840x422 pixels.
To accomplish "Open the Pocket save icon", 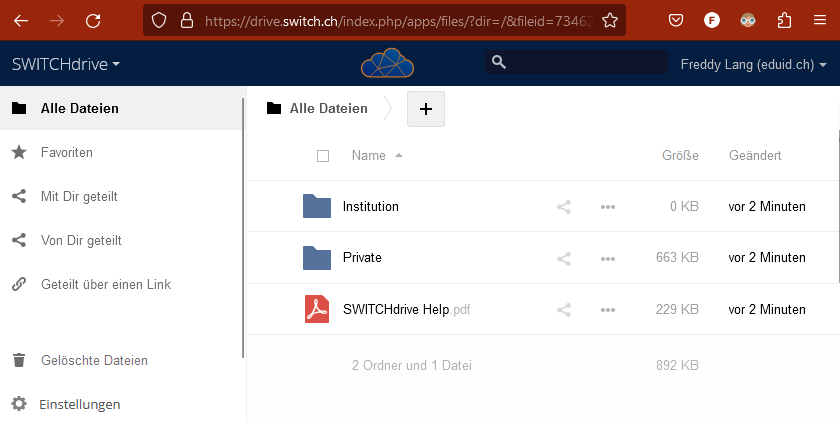I will 676,21.
